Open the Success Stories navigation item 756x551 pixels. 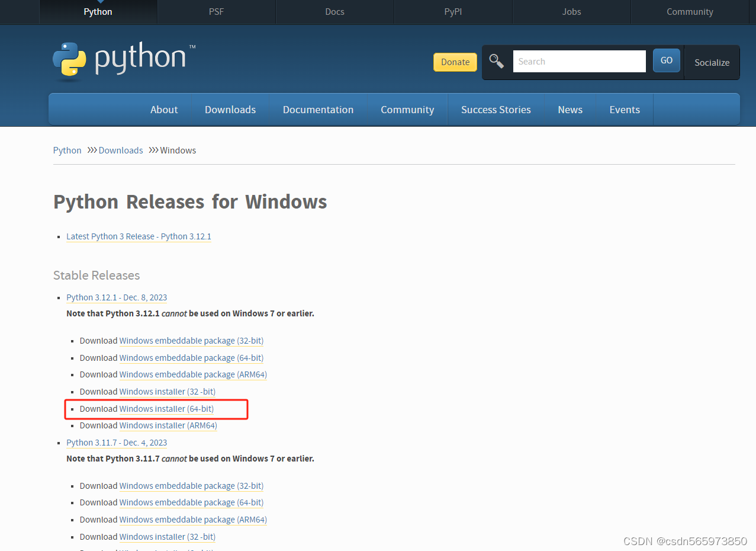(496, 110)
